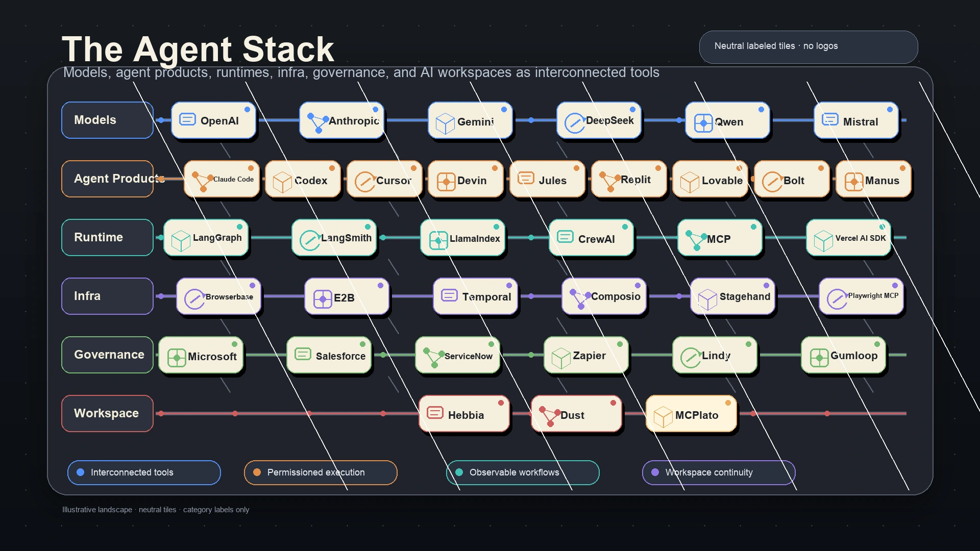
Task: Click the 'Illustrative landscape' footer note
Action: pos(156,510)
